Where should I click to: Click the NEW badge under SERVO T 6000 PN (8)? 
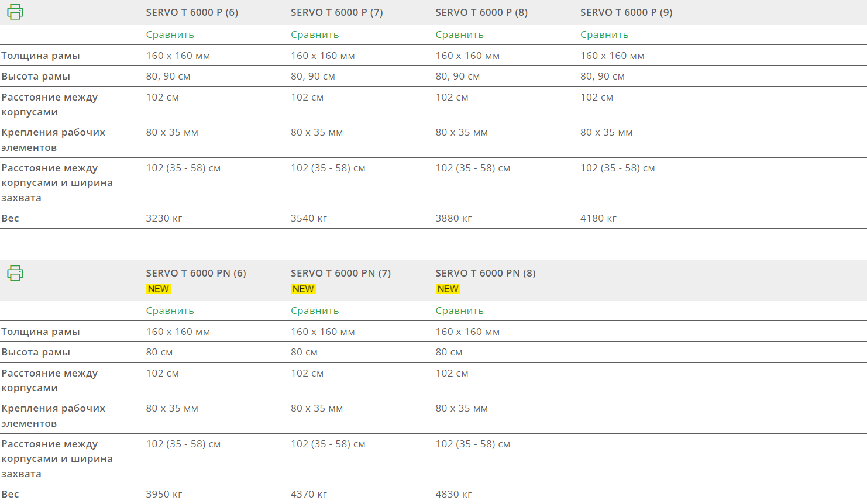pos(448,289)
